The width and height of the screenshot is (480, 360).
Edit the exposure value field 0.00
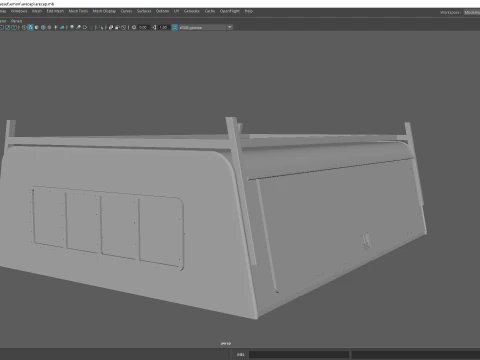point(143,27)
